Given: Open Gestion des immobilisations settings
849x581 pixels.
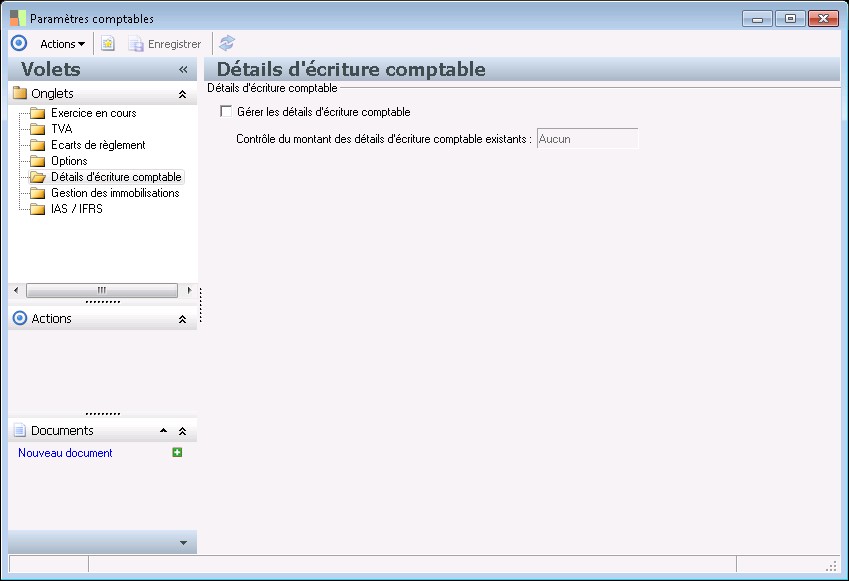Looking at the screenshot, I should click(x=115, y=193).
